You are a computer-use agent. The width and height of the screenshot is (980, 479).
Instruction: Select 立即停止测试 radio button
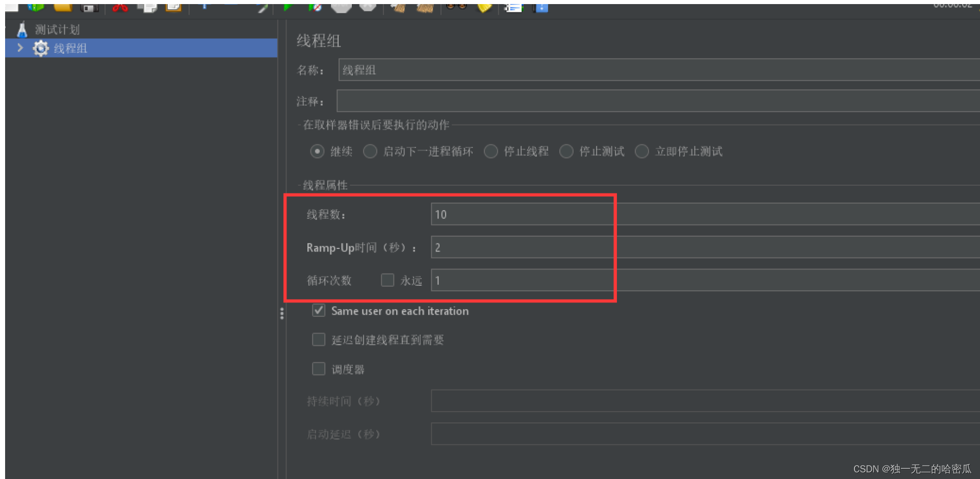pyautogui.click(x=642, y=152)
